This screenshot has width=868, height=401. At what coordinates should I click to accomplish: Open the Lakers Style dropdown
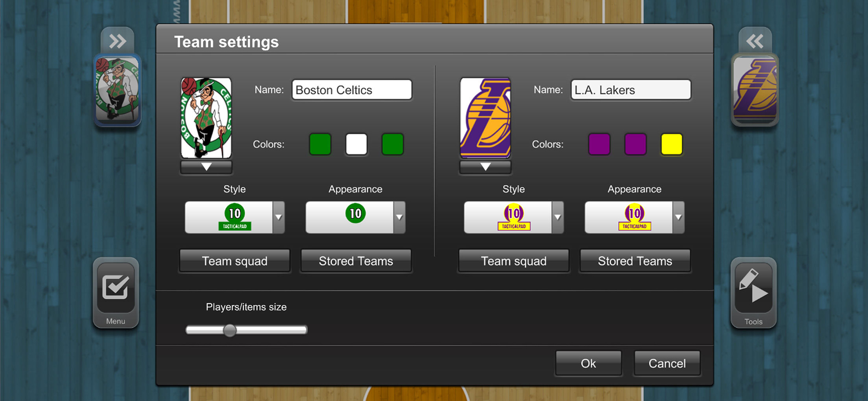514,217
